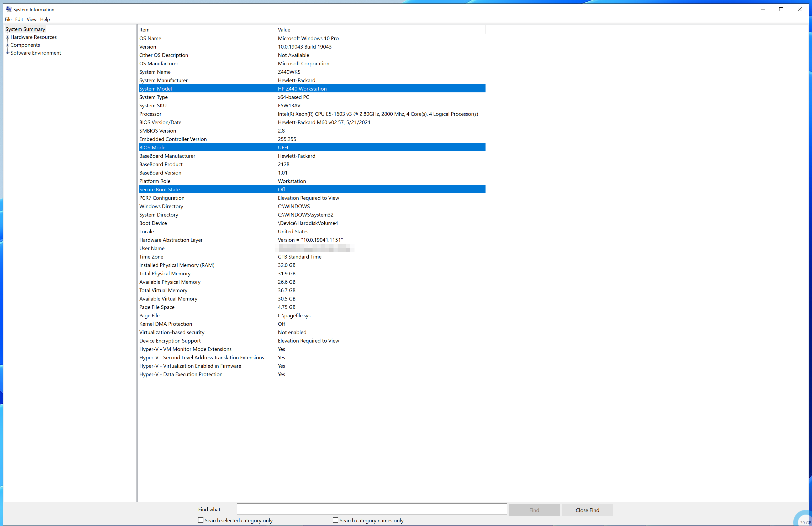Click the Find button
The height and width of the screenshot is (526, 812).
pos(534,510)
